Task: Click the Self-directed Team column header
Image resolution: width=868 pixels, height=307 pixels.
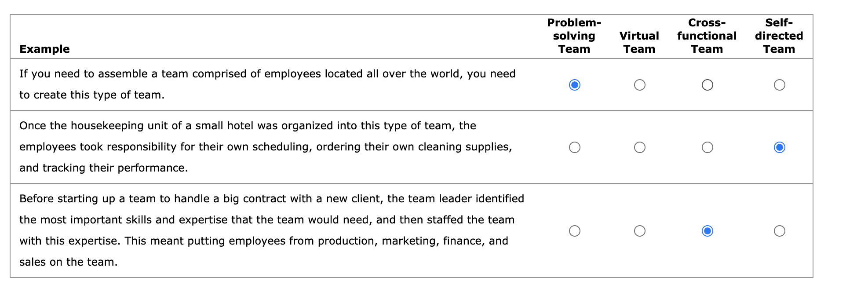Action: point(779,36)
